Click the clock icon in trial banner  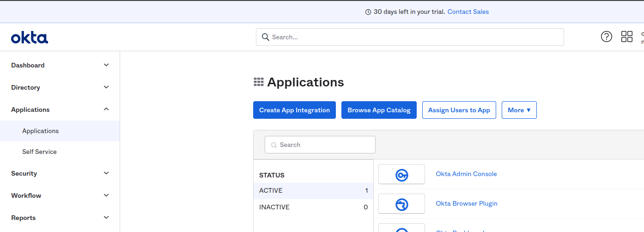[x=368, y=12]
